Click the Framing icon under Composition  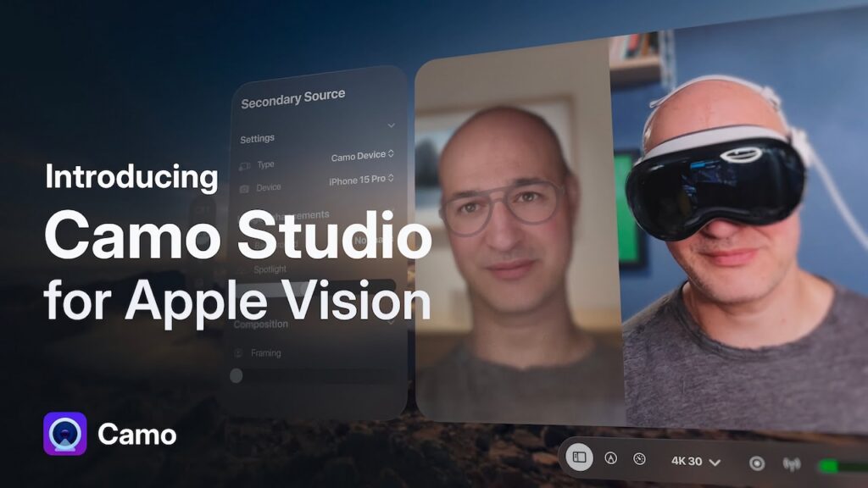237,352
